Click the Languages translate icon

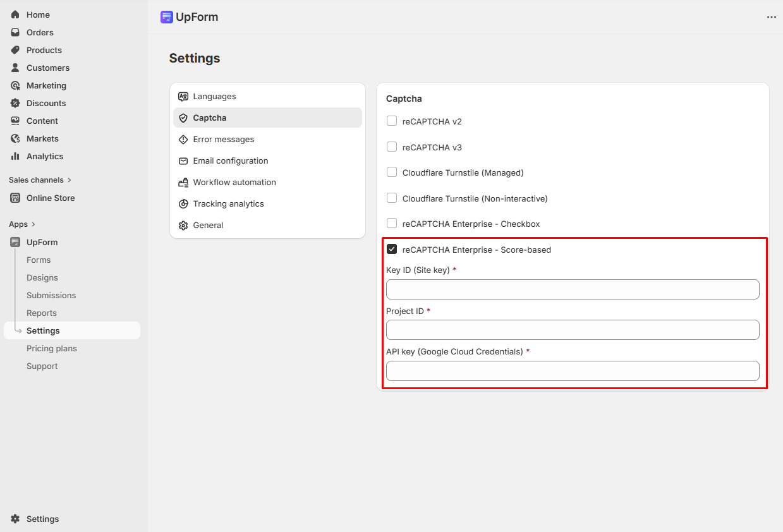183,97
